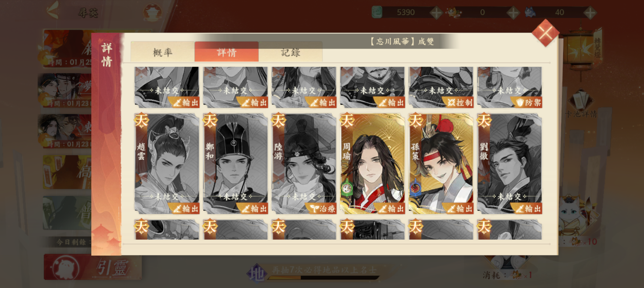Open the 卡池詳情 card pool icon
The height and width of the screenshot is (288, 644).
581,104
